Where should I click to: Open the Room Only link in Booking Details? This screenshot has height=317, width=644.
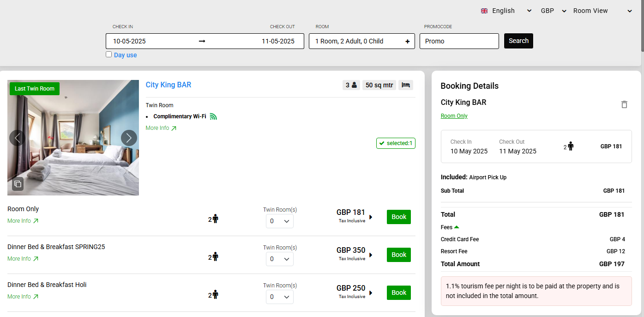pyautogui.click(x=454, y=116)
